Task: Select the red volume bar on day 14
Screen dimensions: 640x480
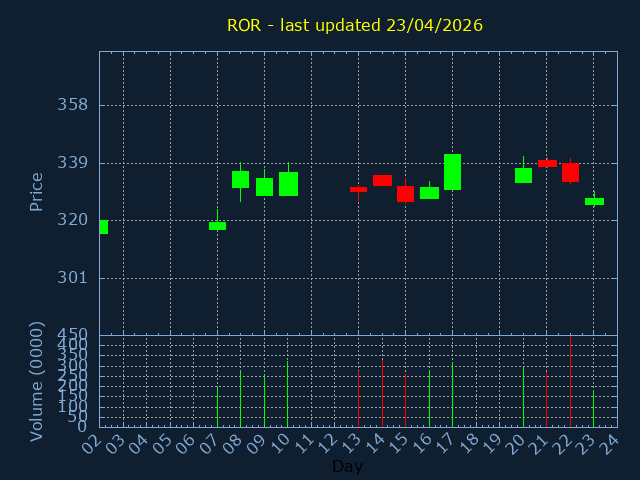Action: coord(382,393)
